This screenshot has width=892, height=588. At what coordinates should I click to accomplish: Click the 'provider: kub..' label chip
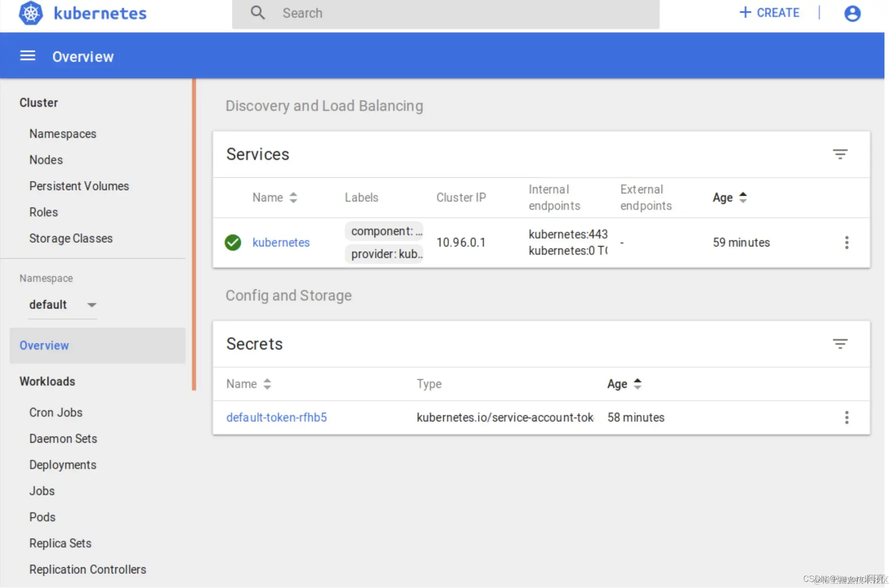point(384,254)
